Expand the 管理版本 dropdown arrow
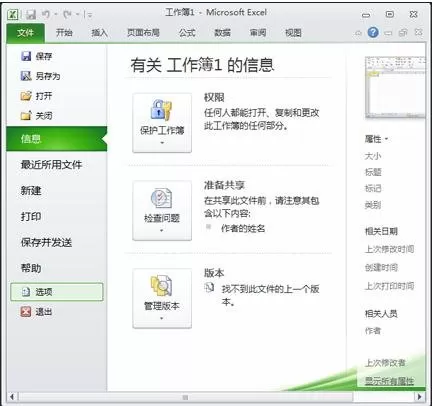Screen dimensions: 432x406 pos(162,318)
